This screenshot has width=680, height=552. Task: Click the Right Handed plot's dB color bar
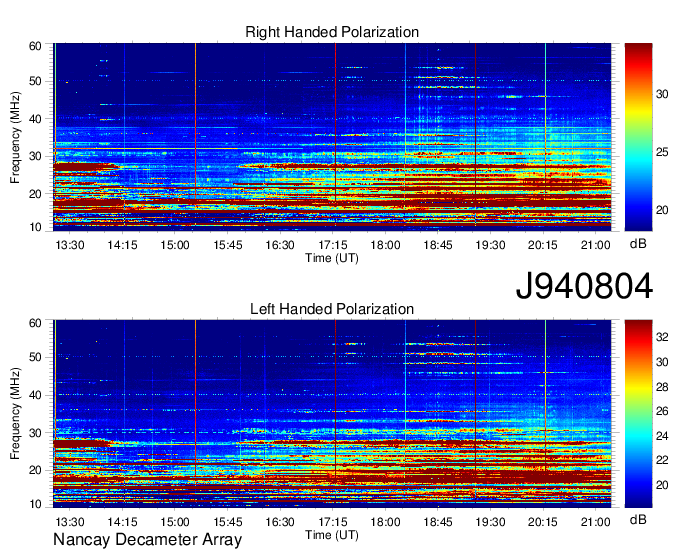coord(638,137)
